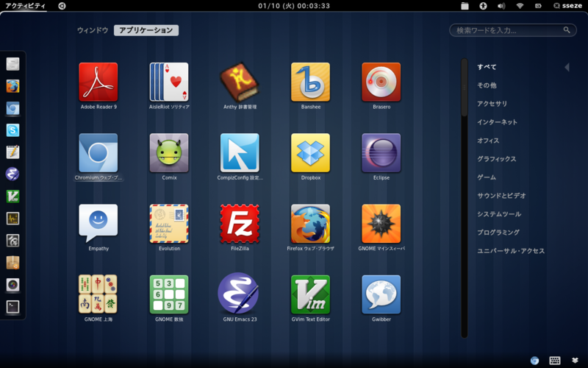Launch Adobe Reader 9
588x368 pixels.
coord(98,82)
